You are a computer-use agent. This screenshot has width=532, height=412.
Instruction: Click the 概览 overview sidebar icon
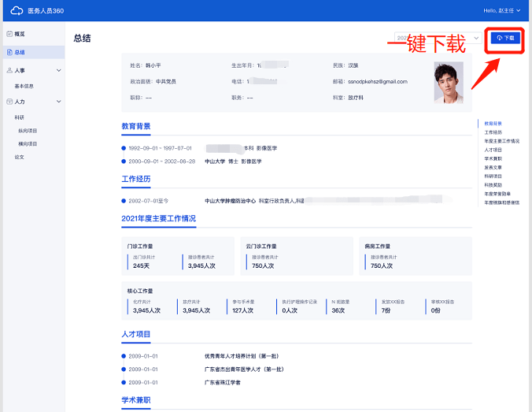tap(9, 35)
